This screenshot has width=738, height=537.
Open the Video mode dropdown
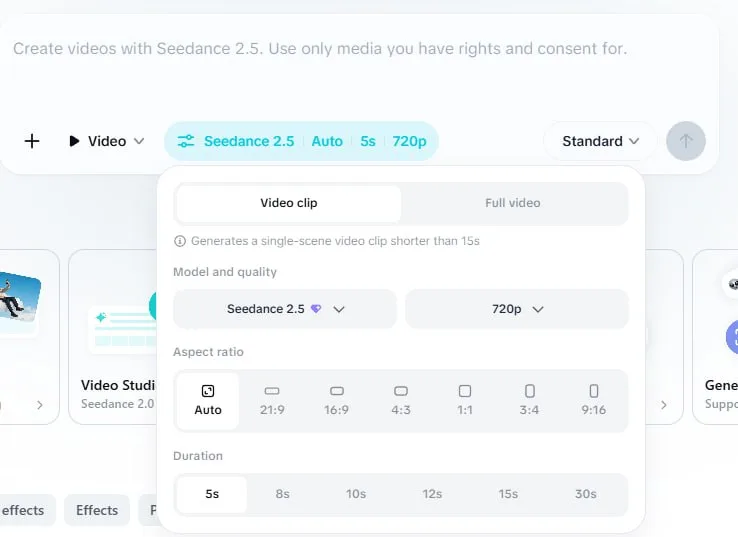(106, 141)
